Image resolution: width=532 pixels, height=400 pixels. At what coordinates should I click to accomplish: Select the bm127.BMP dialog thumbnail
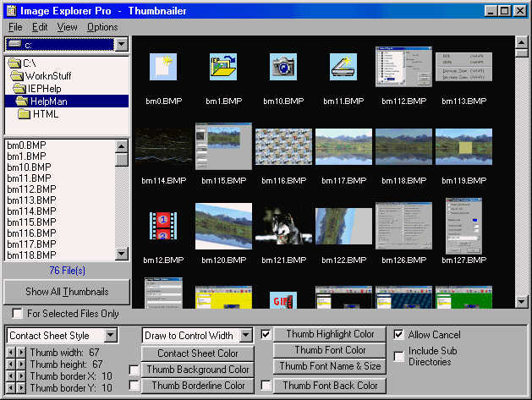click(x=463, y=226)
